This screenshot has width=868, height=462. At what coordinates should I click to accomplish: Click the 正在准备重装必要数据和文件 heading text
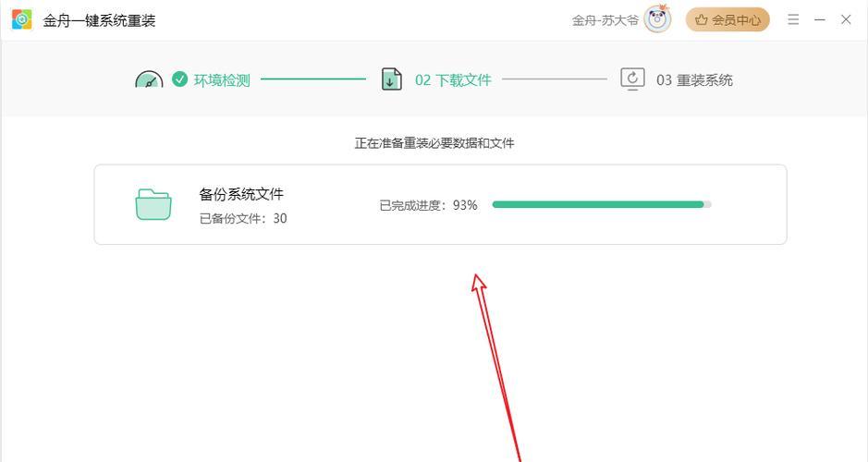tap(434, 143)
